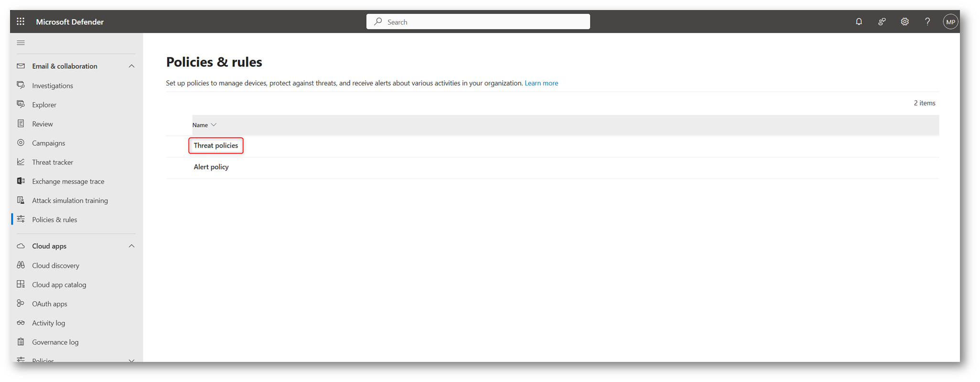Click the '2 items' count text
The height and width of the screenshot is (382, 980).
pyautogui.click(x=925, y=103)
